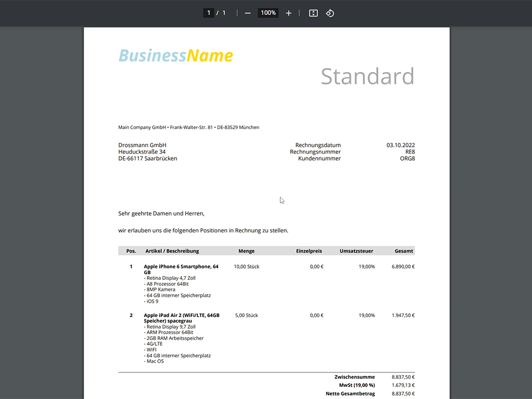Viewport: 532px width, 399px height.
Task: Click the Menge column header
Action: (x=246, y=251)
